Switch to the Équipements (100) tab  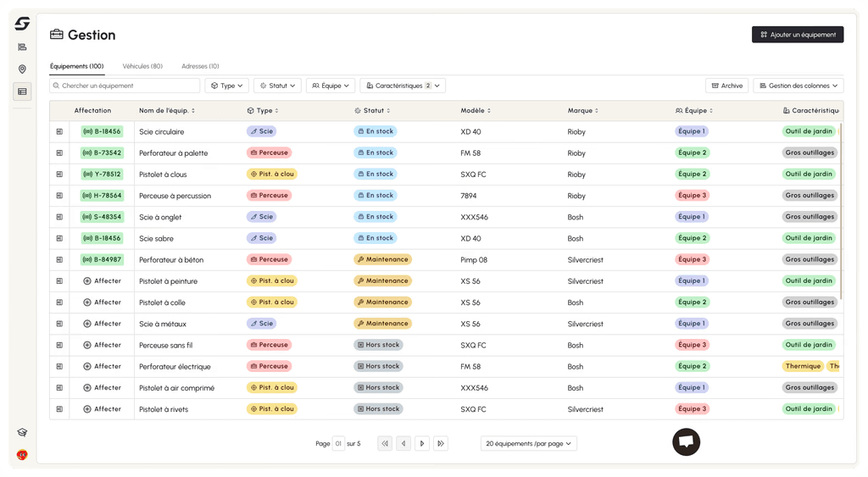pos(77,66)
